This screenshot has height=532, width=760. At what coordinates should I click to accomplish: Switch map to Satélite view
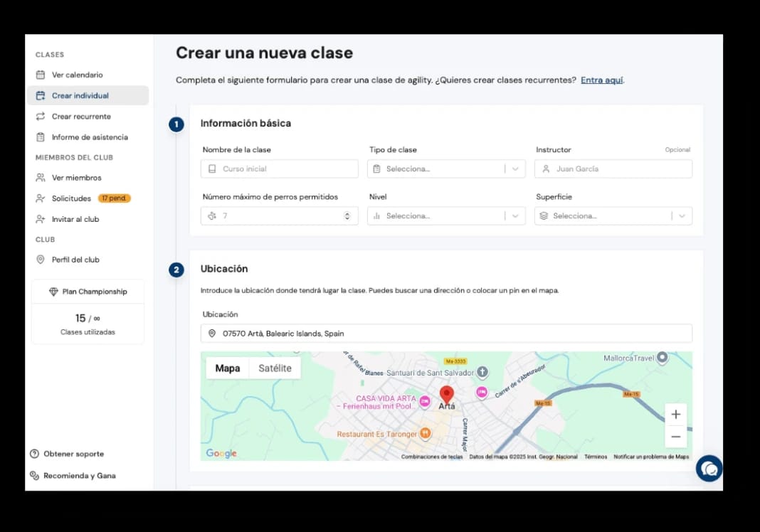[275, 368]
